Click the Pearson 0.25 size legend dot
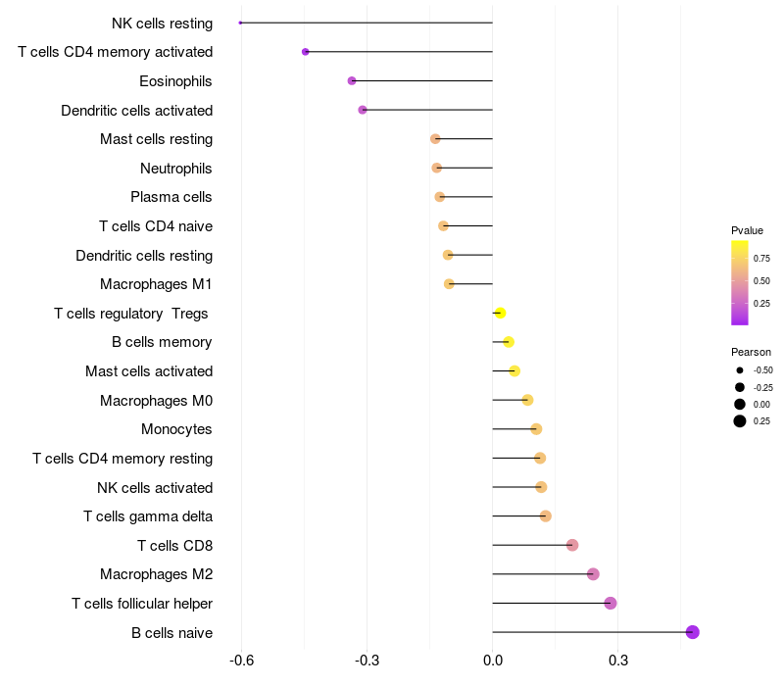784x686 pixels. click(x=740, y=421)
